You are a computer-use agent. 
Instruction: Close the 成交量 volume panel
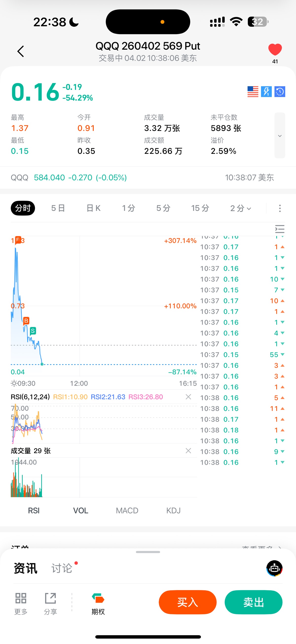pos(188,451)
